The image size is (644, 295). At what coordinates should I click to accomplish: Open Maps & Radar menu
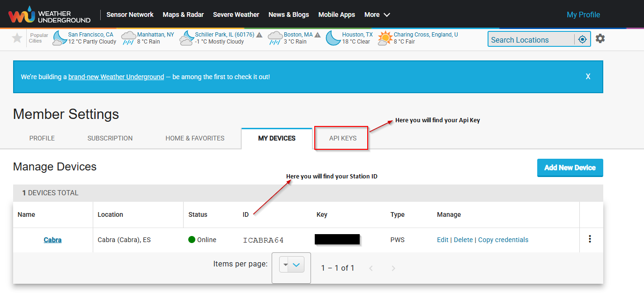pyautogui.click(x=183, y=15)
